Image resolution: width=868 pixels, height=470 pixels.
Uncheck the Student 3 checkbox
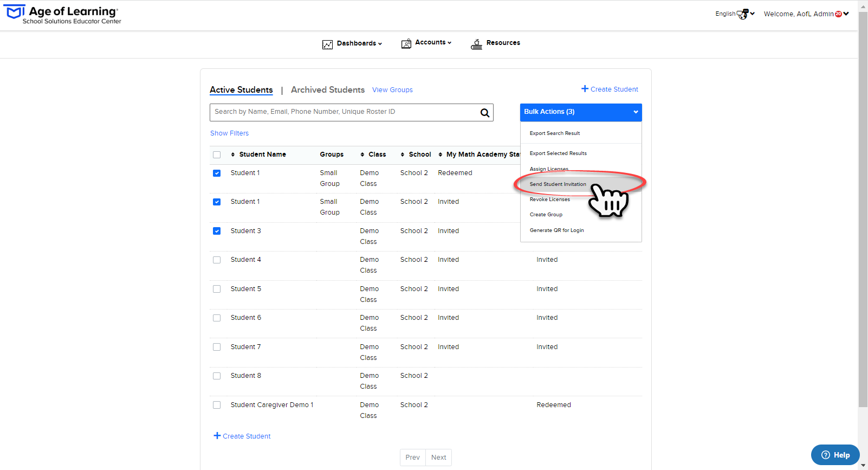click(217, 231)
